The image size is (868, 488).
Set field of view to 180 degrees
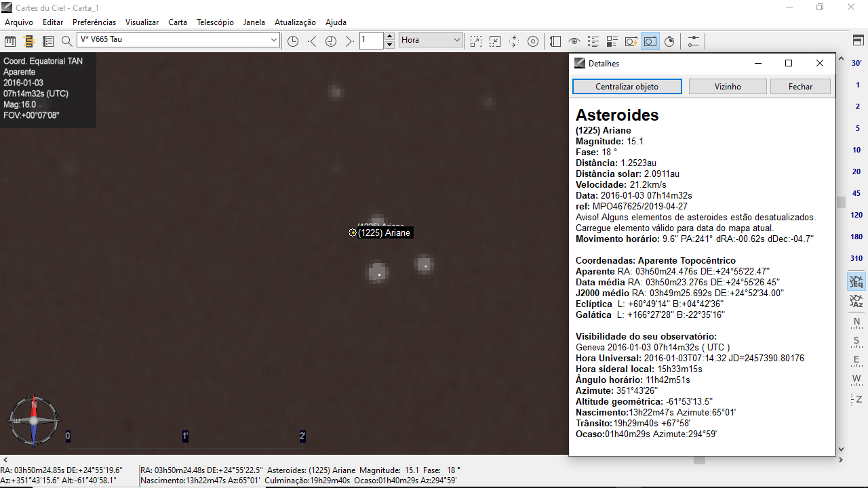[x=857, y=237]
